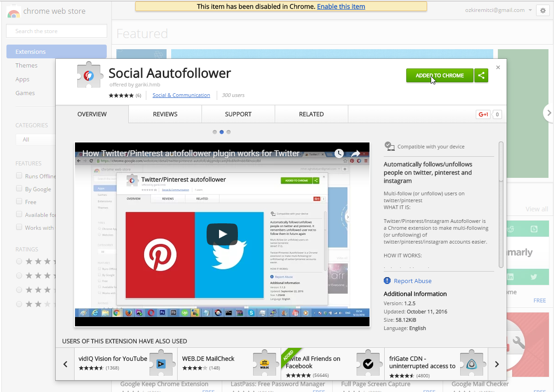554x392 pixels.
Task: Click the Social Aautofollower puzzle-piece icon
Action: coord(89,75)
